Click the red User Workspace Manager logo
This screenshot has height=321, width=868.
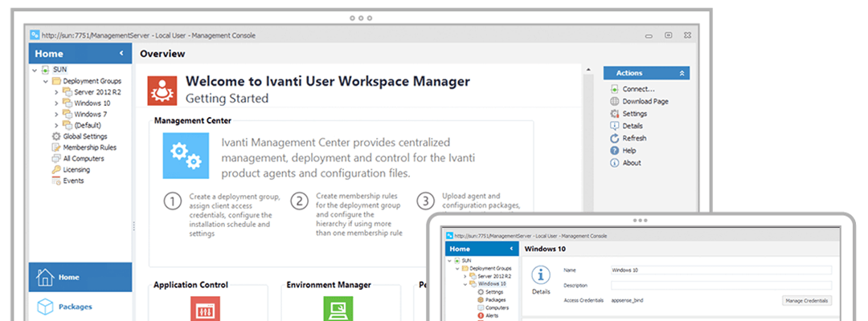(162, 91)
